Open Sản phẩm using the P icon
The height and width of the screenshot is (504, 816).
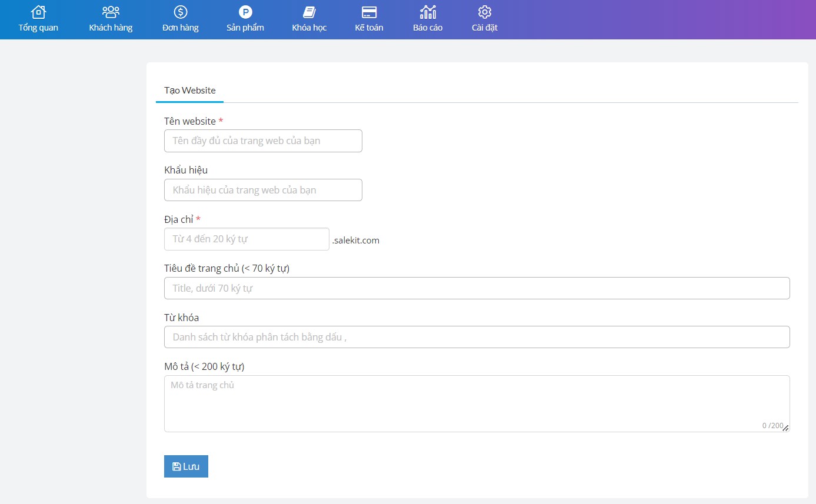pos(245,12)
